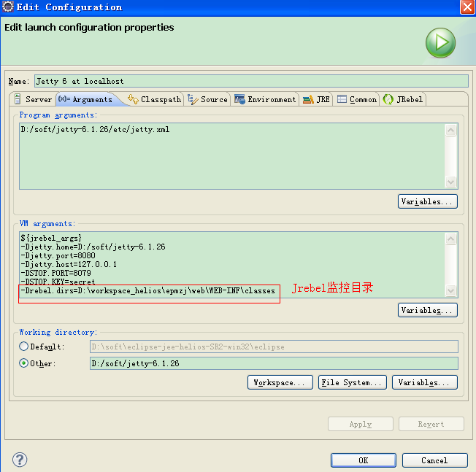Click the green run arrow icon
The width and height of the screenshot is (476, 472).
(440, 43)
